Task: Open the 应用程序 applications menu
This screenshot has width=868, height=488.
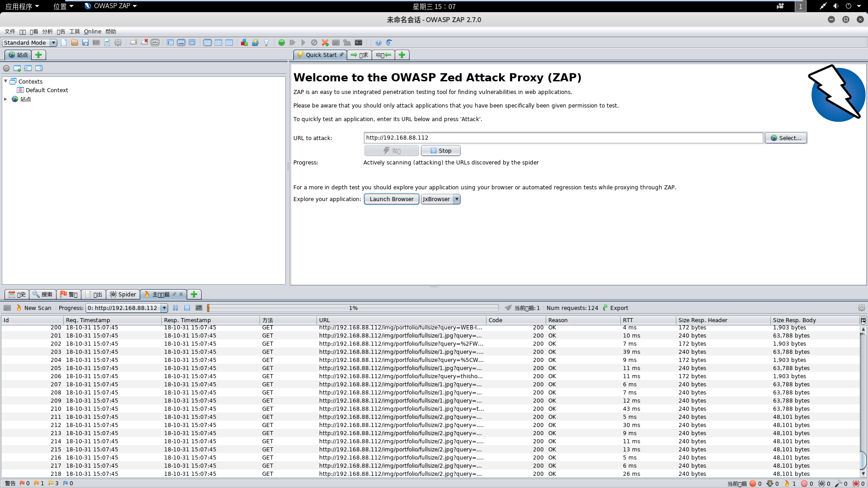Action: tap(22, 6)
